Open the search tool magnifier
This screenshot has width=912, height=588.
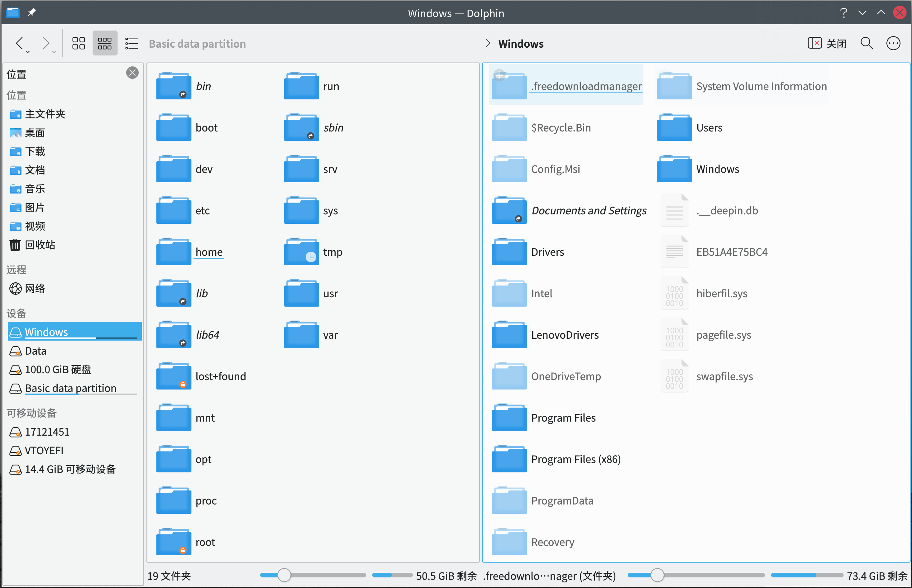pyautogui.click(x=866, y=43)
